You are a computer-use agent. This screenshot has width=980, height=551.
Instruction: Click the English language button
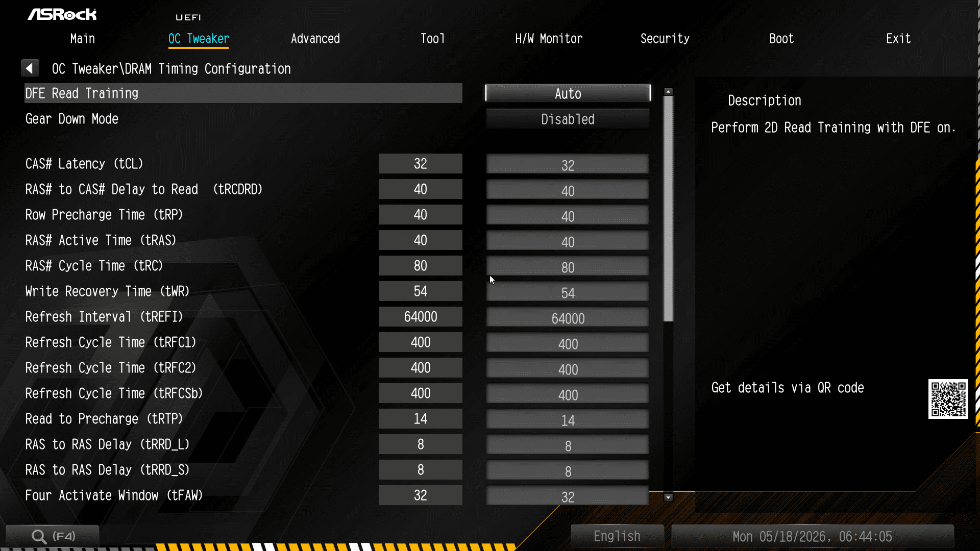click(617, 536)
